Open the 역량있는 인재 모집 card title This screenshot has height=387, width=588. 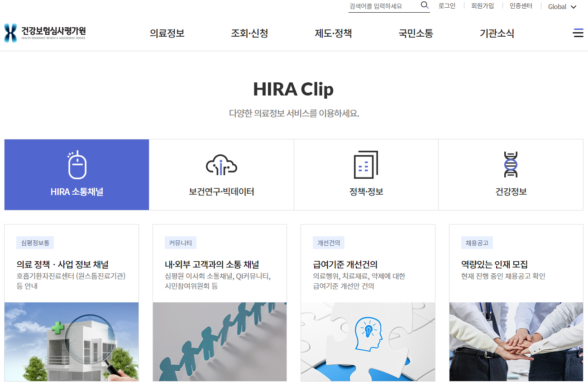pyautogui.click(x=494, y=265)
